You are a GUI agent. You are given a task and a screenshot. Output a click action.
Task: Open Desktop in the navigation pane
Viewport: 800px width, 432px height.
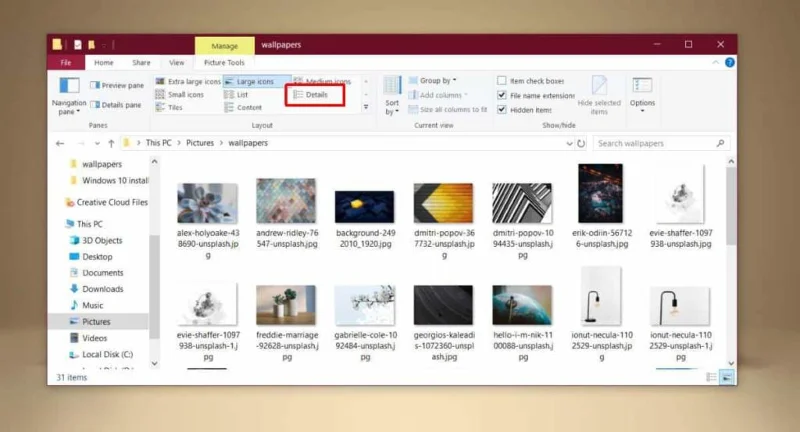90,257
